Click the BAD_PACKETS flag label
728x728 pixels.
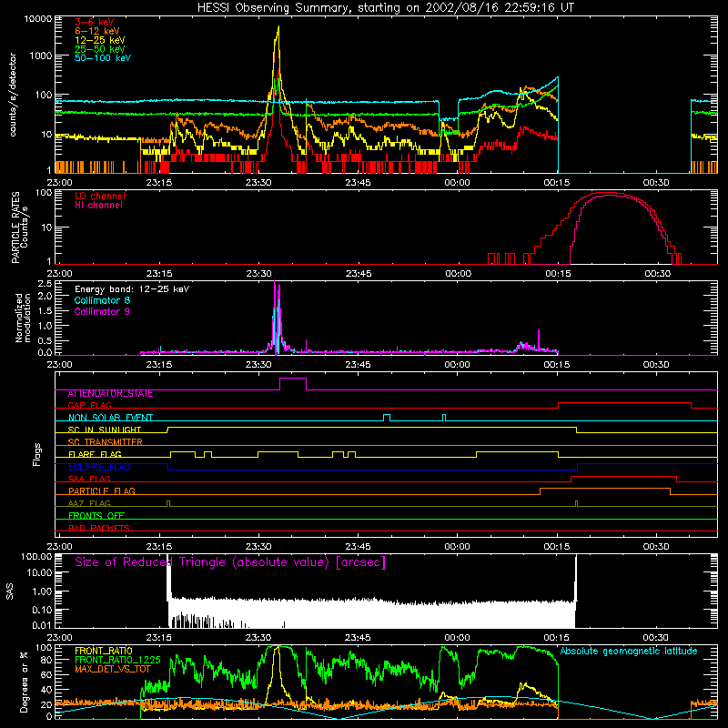pyautogui.click(x=99, y=528)
